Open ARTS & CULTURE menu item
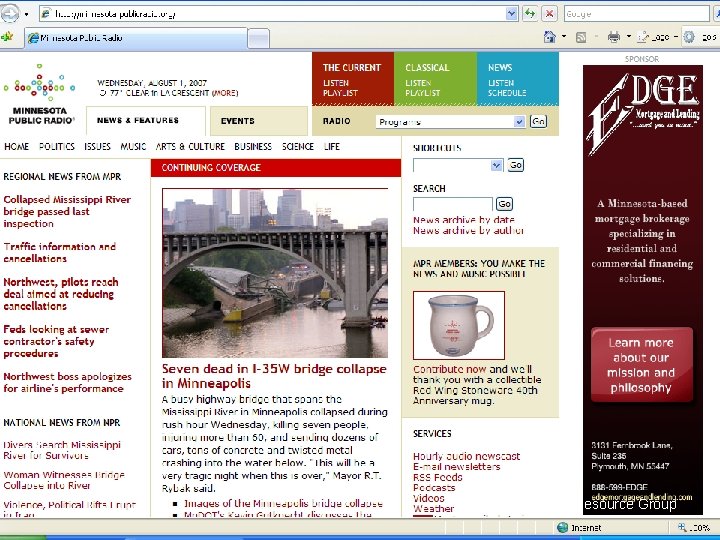 190,146
